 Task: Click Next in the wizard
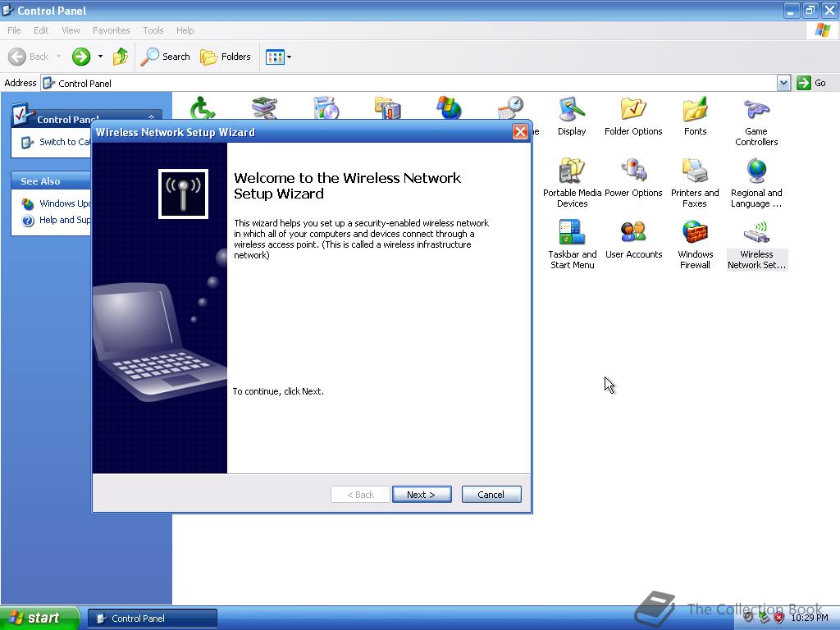(x=422, y=495)
